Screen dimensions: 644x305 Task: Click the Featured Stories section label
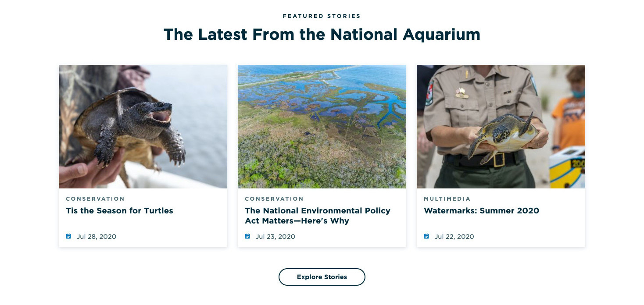[x=322, y=16]
